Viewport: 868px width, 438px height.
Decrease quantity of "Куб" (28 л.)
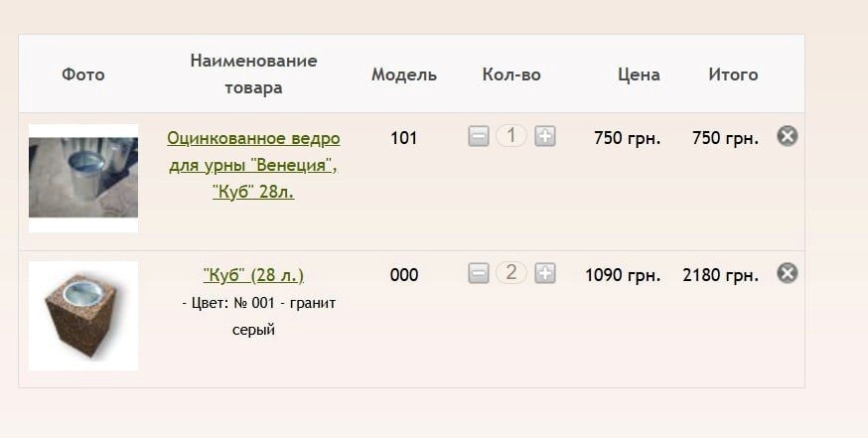click(479, 273)
